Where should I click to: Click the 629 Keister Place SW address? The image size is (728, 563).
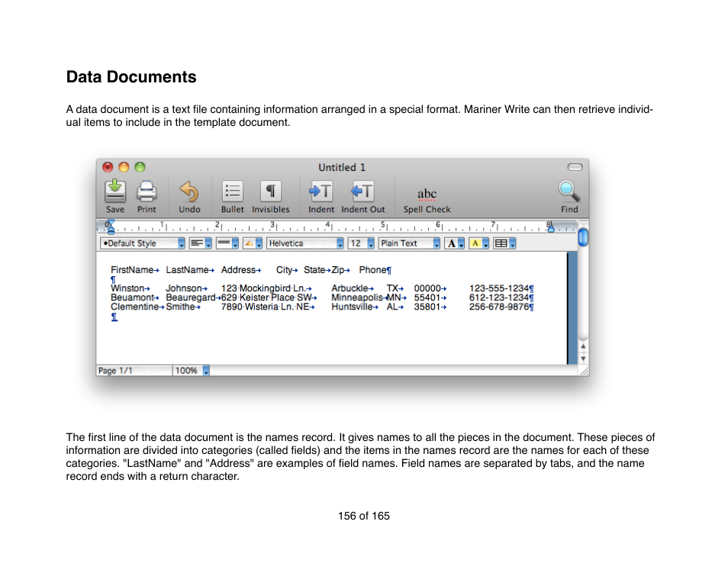click(266, 298)
